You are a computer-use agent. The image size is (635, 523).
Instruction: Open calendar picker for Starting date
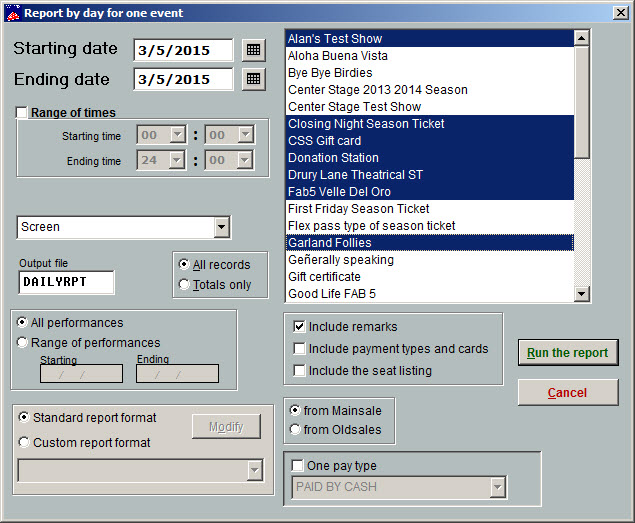254,50
